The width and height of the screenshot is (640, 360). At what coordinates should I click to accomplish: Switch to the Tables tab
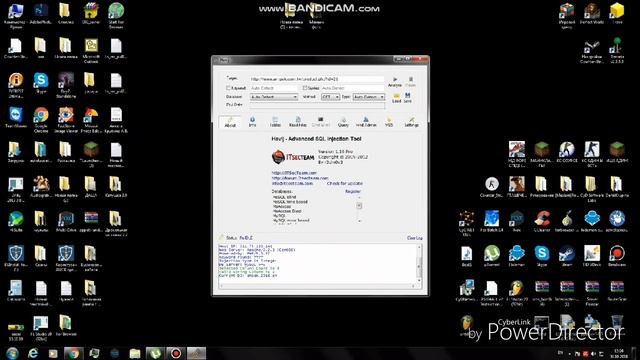[275, 122]
